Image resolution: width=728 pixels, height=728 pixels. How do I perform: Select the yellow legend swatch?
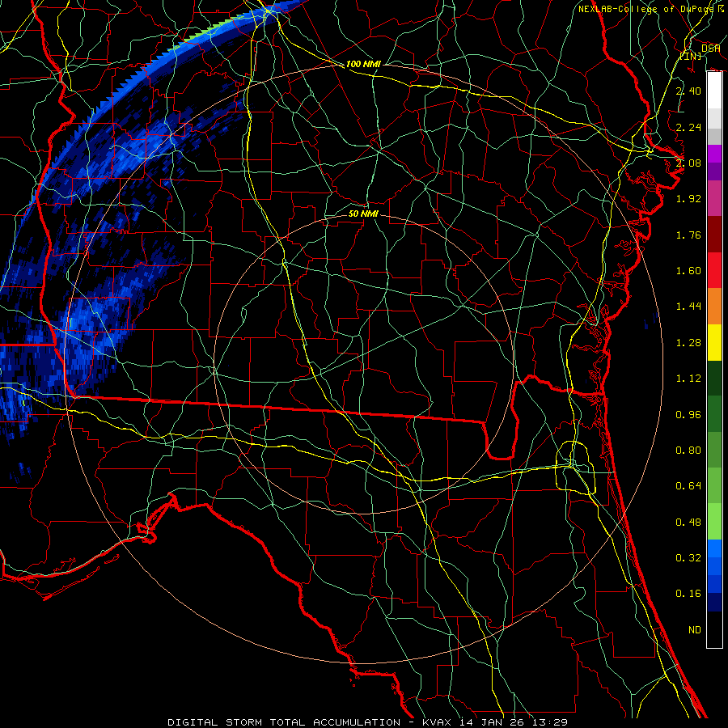coord(714,342)
